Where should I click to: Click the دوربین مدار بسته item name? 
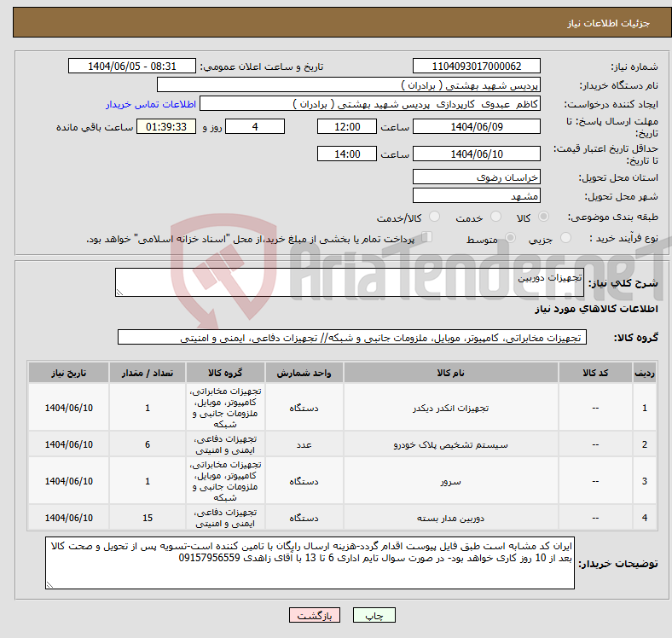(450, 518)
